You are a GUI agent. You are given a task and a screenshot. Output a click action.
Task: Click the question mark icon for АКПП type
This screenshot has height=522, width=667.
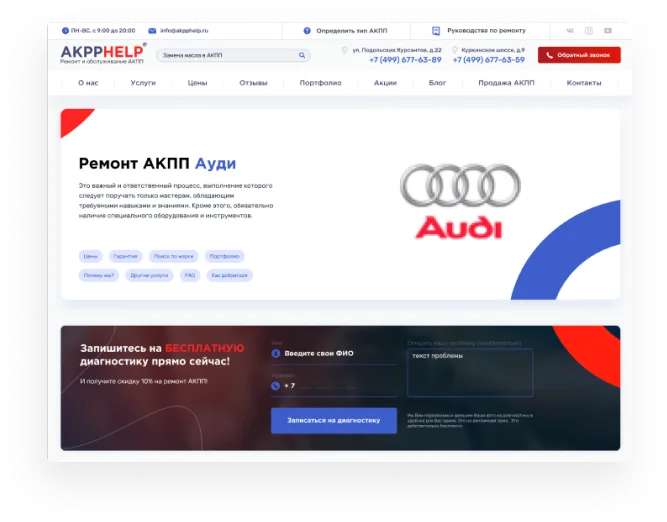click(307, 31)
